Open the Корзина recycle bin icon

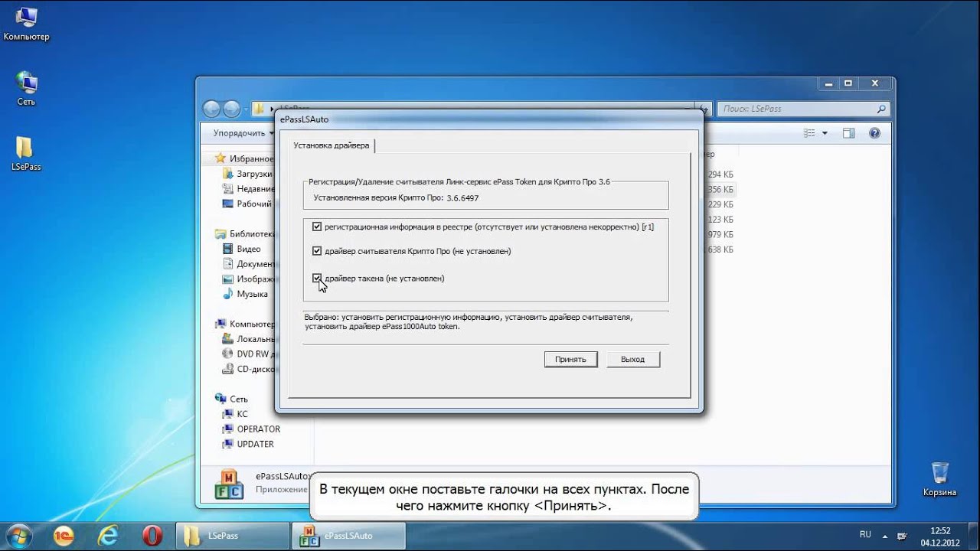pyautogui.click(x=939, y=479)
